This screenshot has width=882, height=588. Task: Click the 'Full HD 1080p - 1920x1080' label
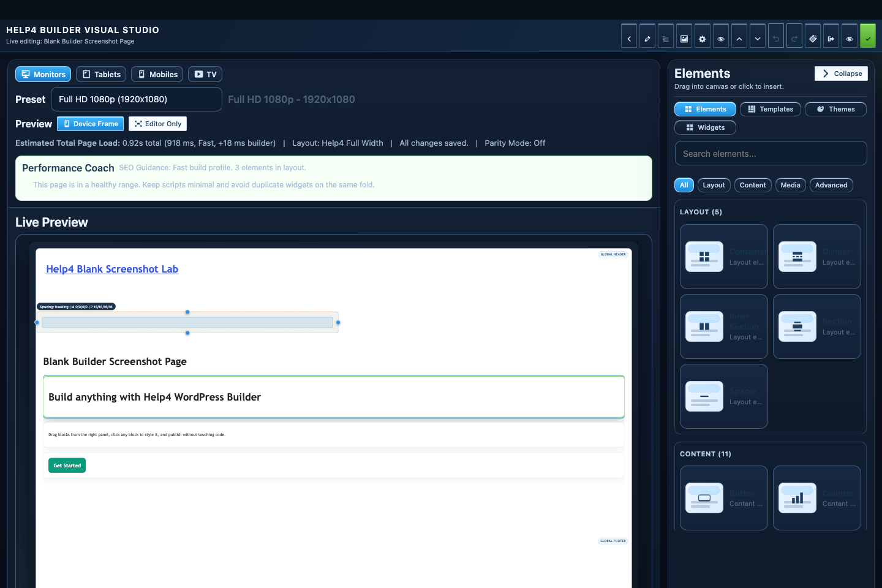click(x=292, y=99)
